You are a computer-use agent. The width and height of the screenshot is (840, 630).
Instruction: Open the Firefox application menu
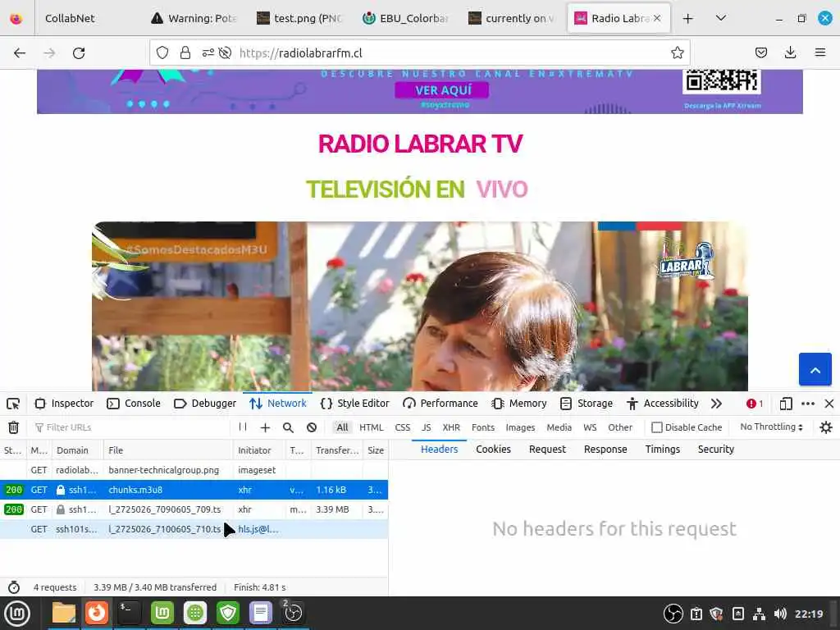point(820,52)
